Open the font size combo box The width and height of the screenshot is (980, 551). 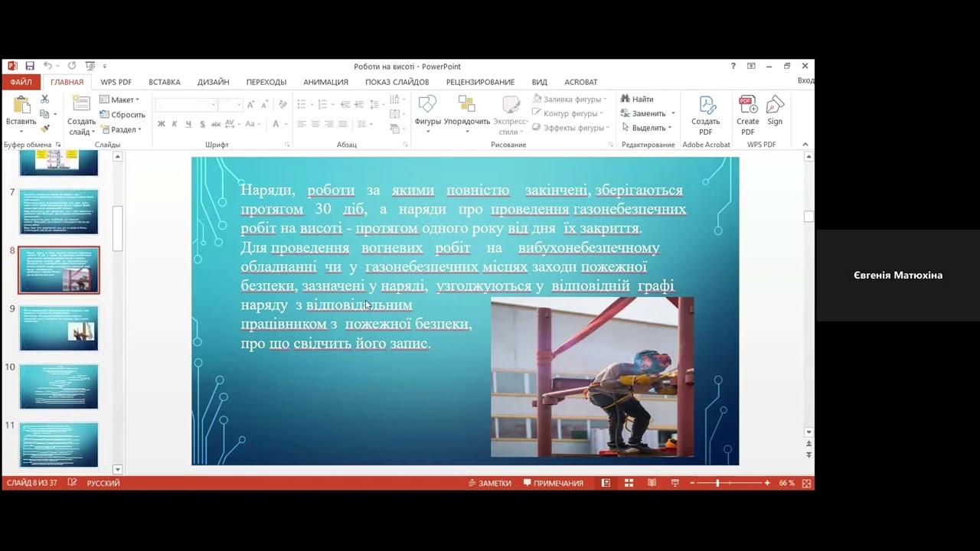point(230,105)
